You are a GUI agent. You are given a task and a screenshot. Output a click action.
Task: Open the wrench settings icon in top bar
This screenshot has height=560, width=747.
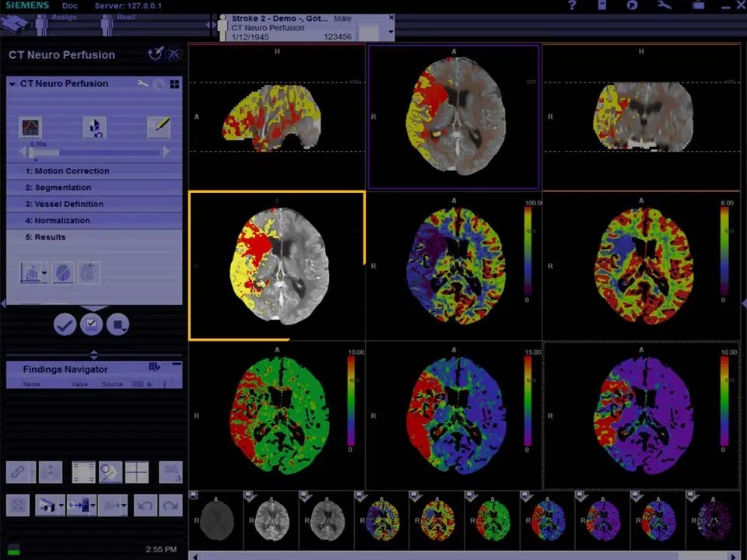pos(664,6)
